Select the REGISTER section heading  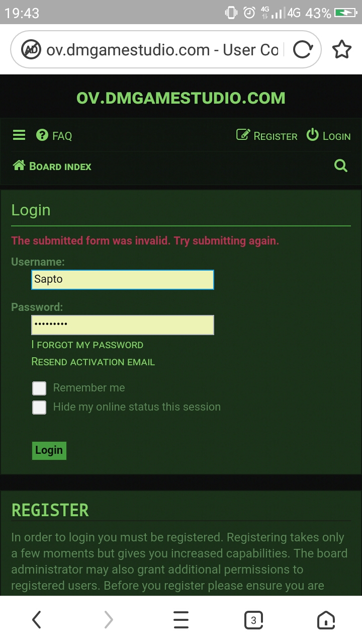tap(50, 510)
